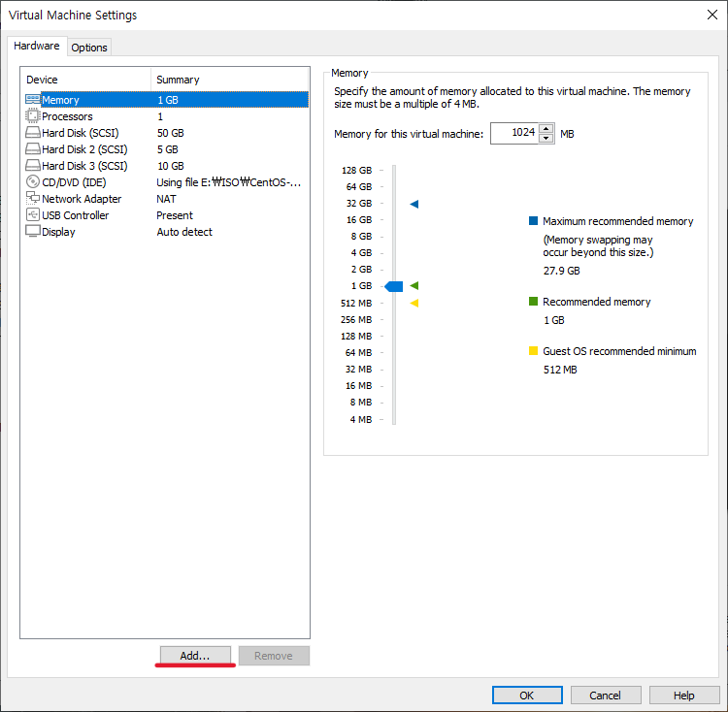This screenshot has width=728, height=712.
Task: Close the Virtual Machine Settings window
Action: pos(712,15)
